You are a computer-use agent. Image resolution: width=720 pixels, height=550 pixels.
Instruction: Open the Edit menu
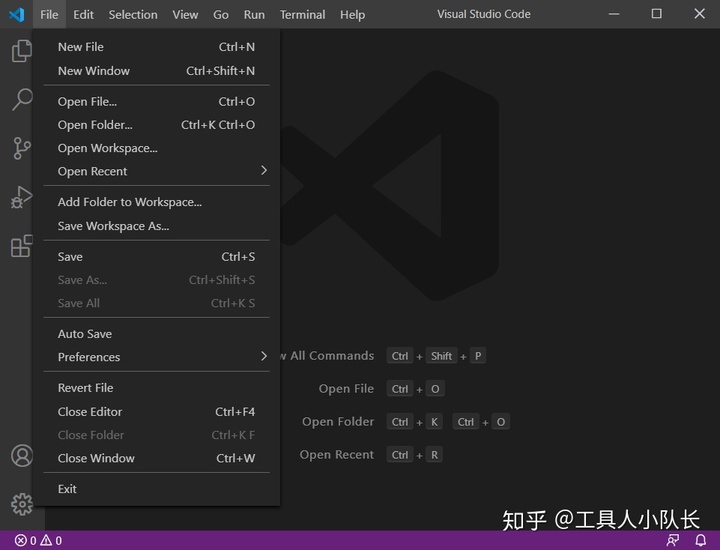83,15
